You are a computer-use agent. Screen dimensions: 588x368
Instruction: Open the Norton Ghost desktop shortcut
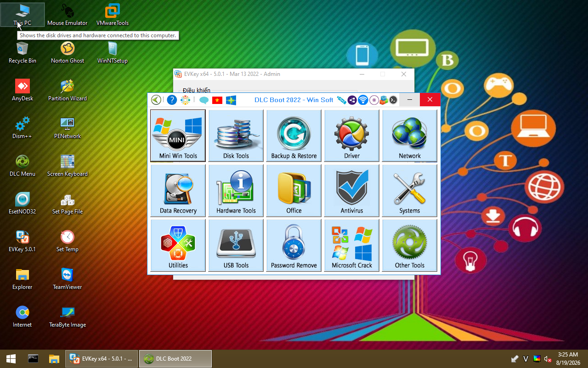pos(68,52)
